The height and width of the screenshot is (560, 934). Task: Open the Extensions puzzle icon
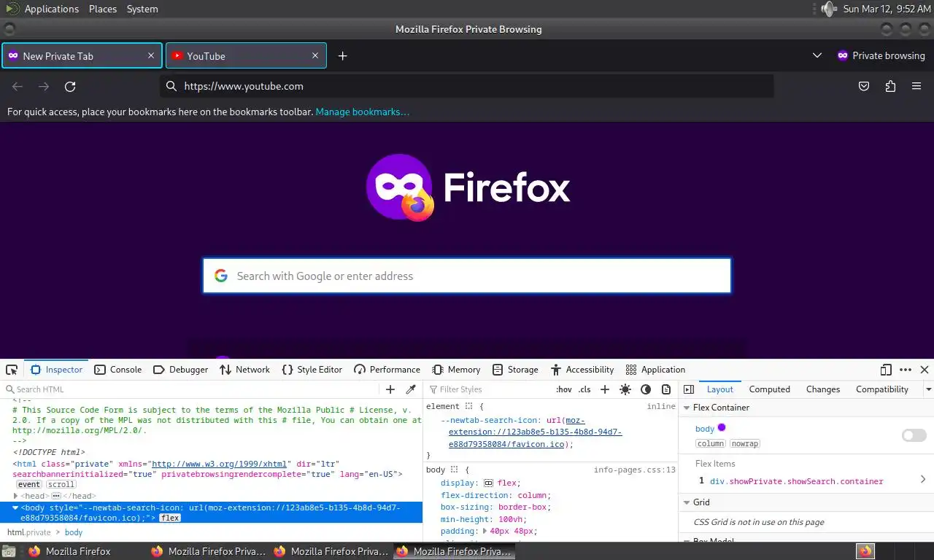(890, 86)
